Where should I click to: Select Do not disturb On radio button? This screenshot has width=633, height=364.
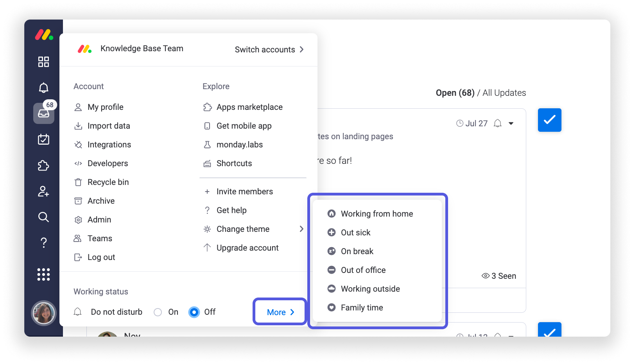click(x=158, y=312)
